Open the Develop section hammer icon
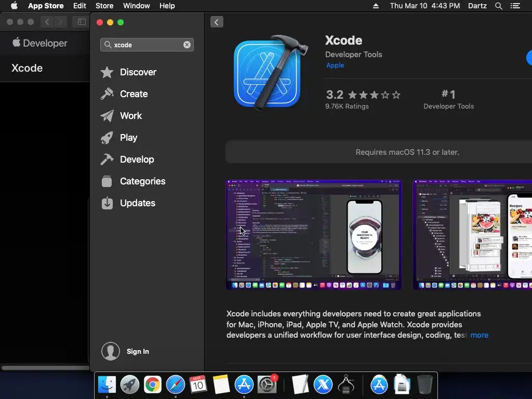 click(127, 159)
